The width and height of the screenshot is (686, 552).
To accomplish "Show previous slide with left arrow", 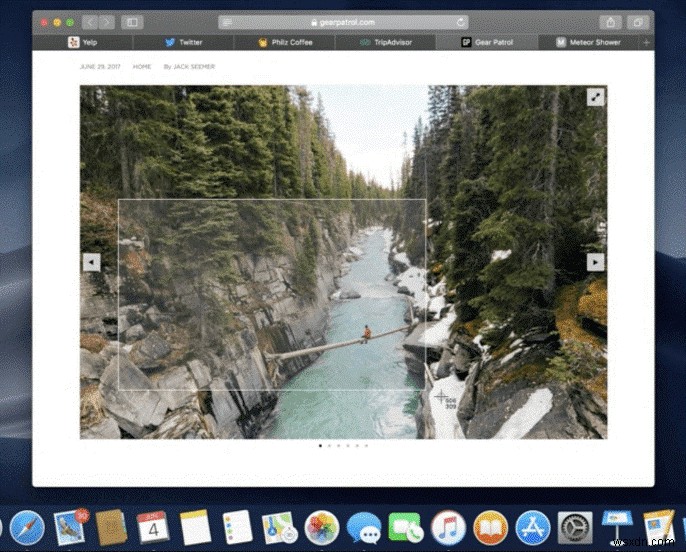I will point(91,262).
